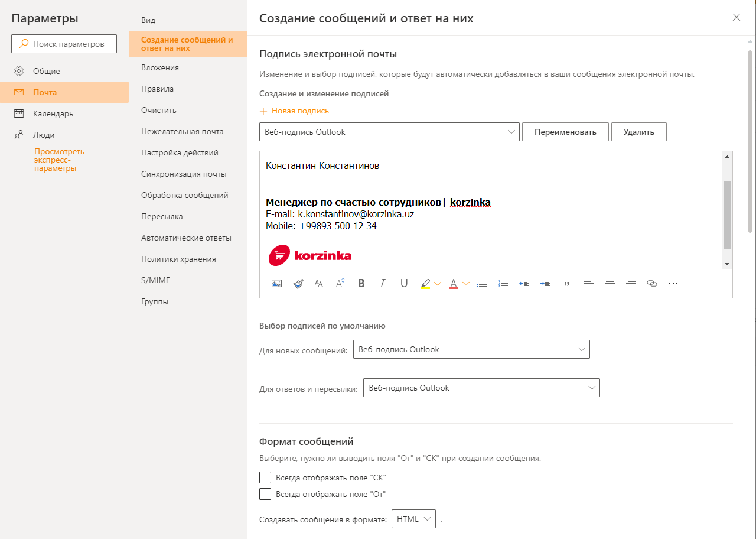Insert a bulleted list

(x=482, y=284)
